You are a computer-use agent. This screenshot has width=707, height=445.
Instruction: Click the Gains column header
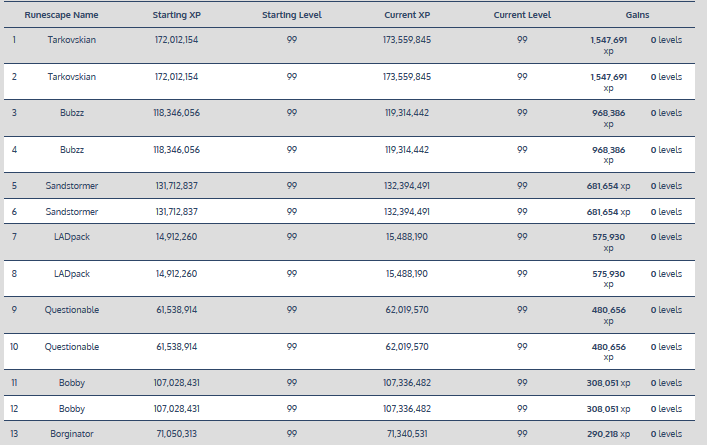pos(637,17)
